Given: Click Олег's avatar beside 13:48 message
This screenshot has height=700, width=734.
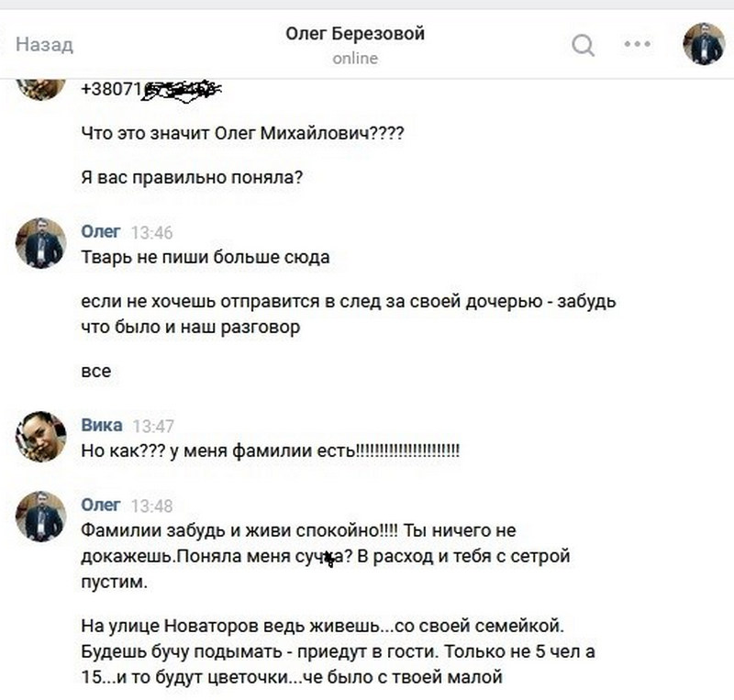Looking at the screenshot, I should coord(40,517).
